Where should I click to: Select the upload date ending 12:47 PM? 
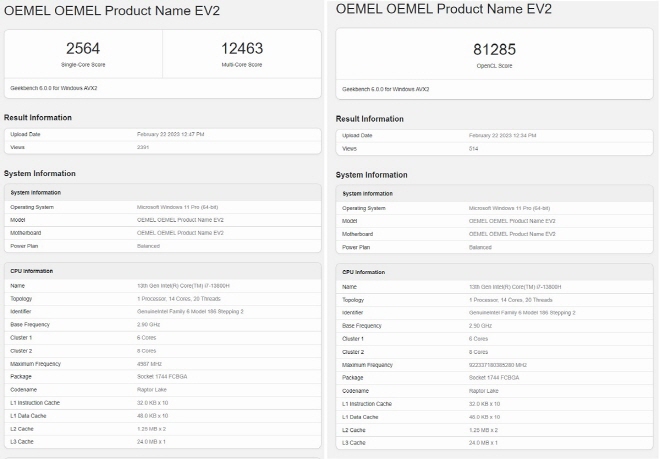170,133
